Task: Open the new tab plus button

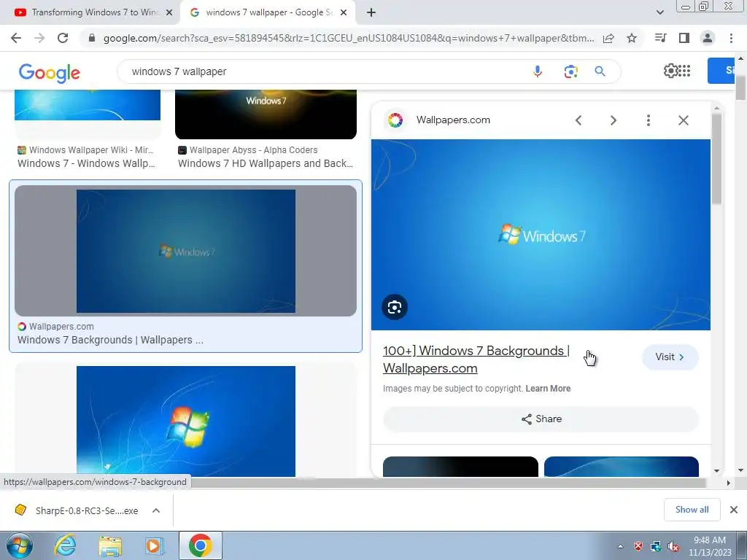Action: point(371,12)
